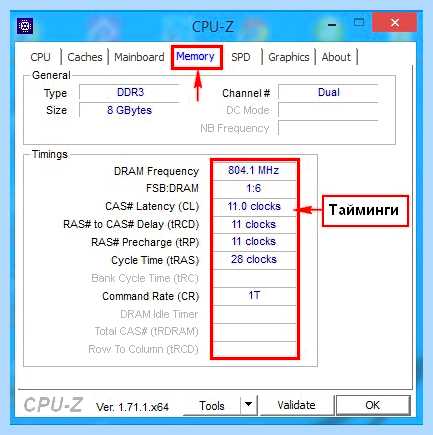This screenshot has width=433, height=435.
Task: Click the tRP value 11 clocks
Action: (x=254, y=241)
